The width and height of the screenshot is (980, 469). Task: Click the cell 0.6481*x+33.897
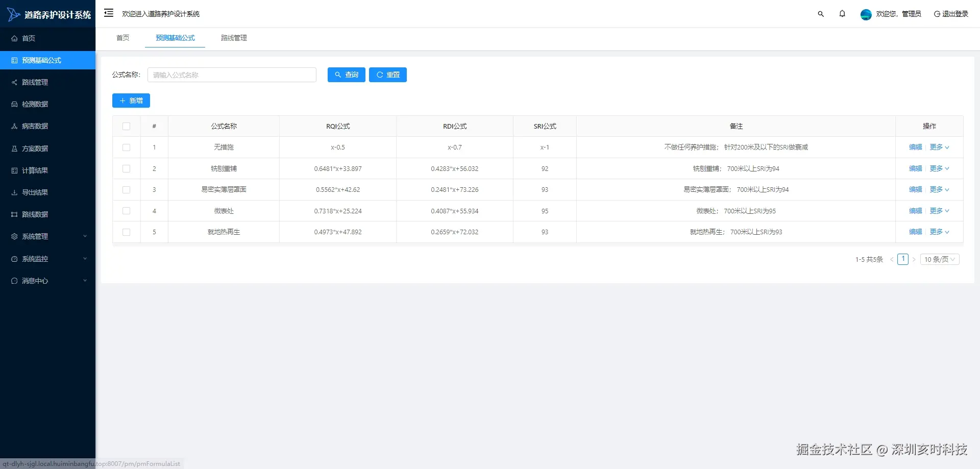tap(338, 168)
